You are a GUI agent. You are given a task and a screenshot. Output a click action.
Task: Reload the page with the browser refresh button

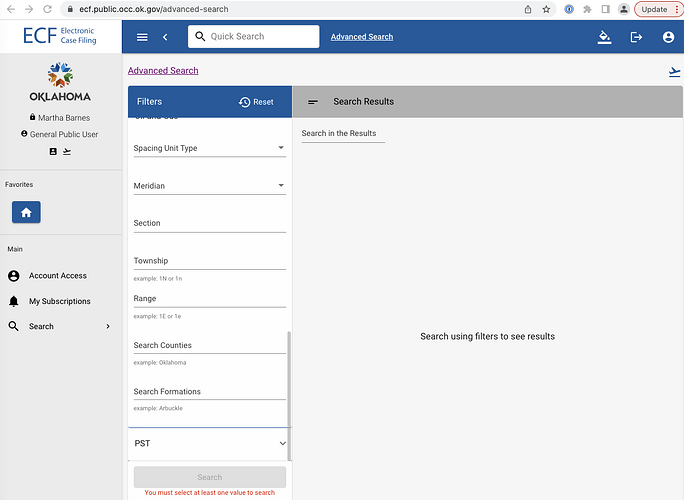pos(47,9)
